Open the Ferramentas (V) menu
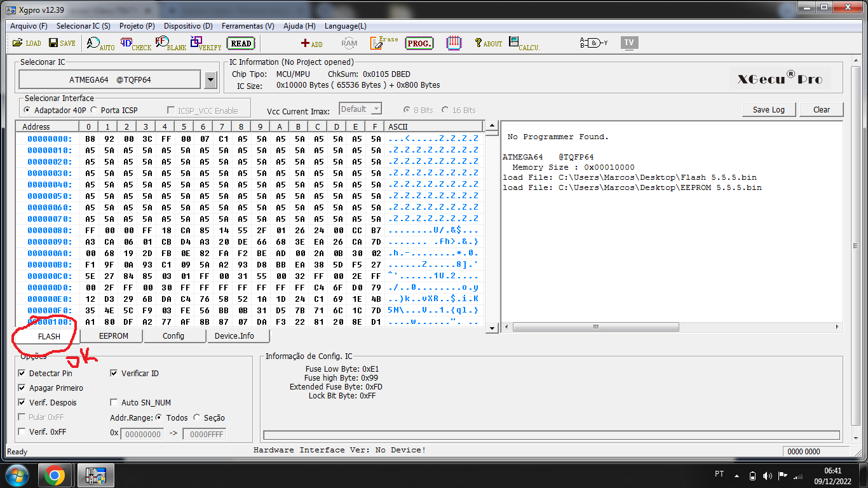868x488 pixels. coord(248,26)
